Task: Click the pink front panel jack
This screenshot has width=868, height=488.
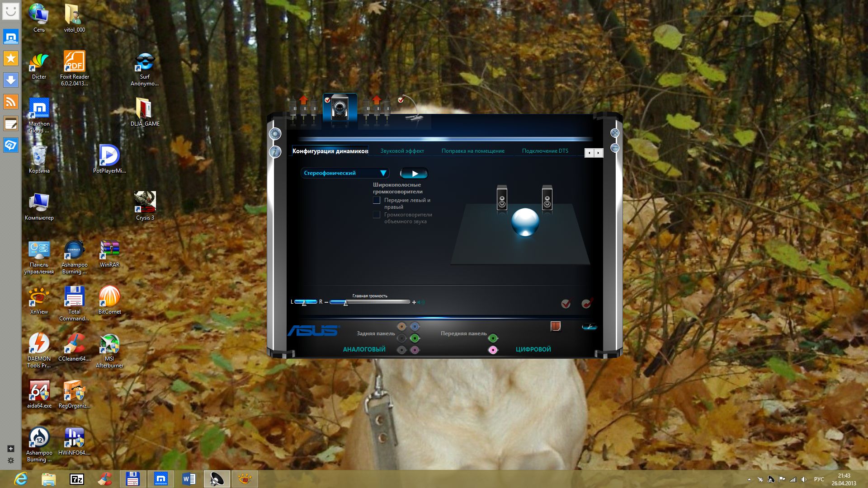Action: [x=493, y=350]
